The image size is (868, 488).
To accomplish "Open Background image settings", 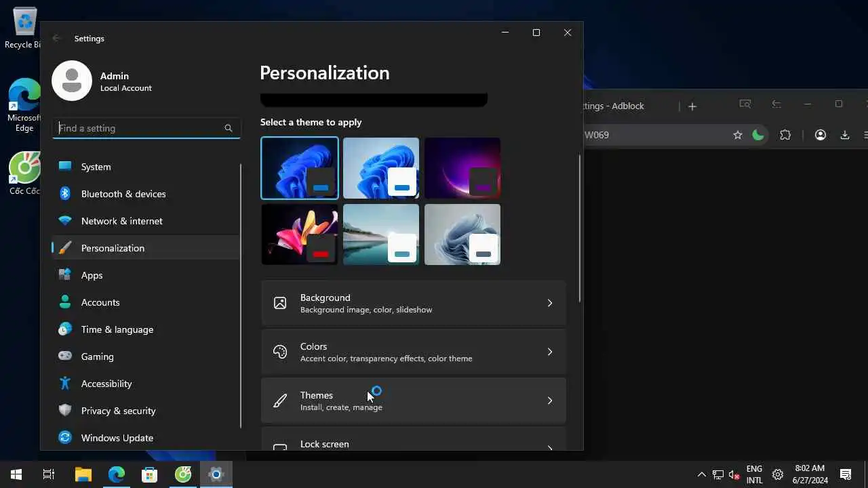I will 413,303.
